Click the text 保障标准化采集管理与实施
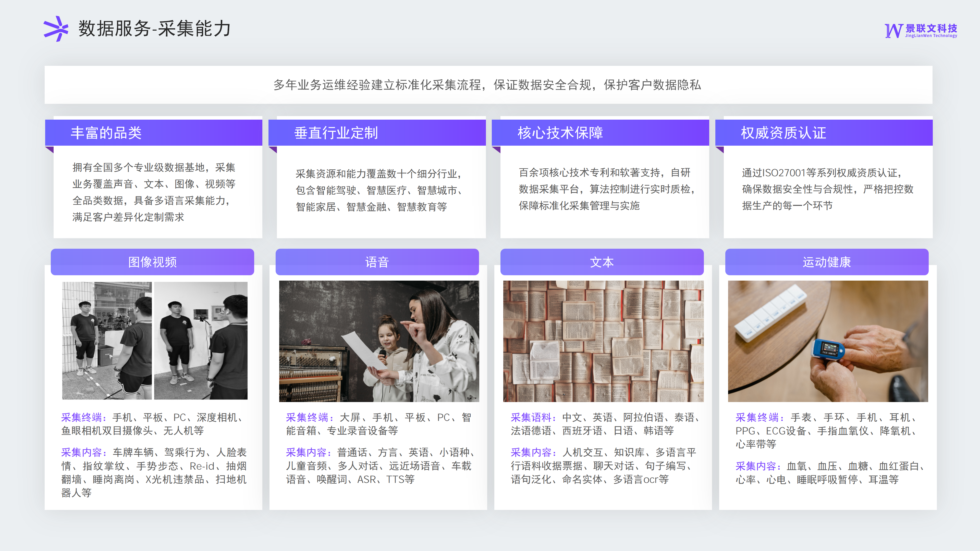This screenshot has width=980, height=551. (x=579, y=206)
